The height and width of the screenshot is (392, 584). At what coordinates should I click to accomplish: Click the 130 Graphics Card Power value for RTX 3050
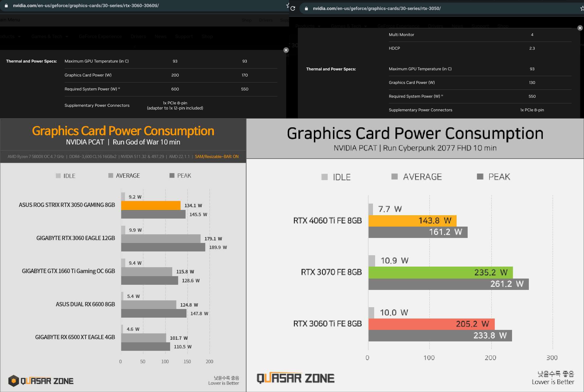tap(532, 83)
